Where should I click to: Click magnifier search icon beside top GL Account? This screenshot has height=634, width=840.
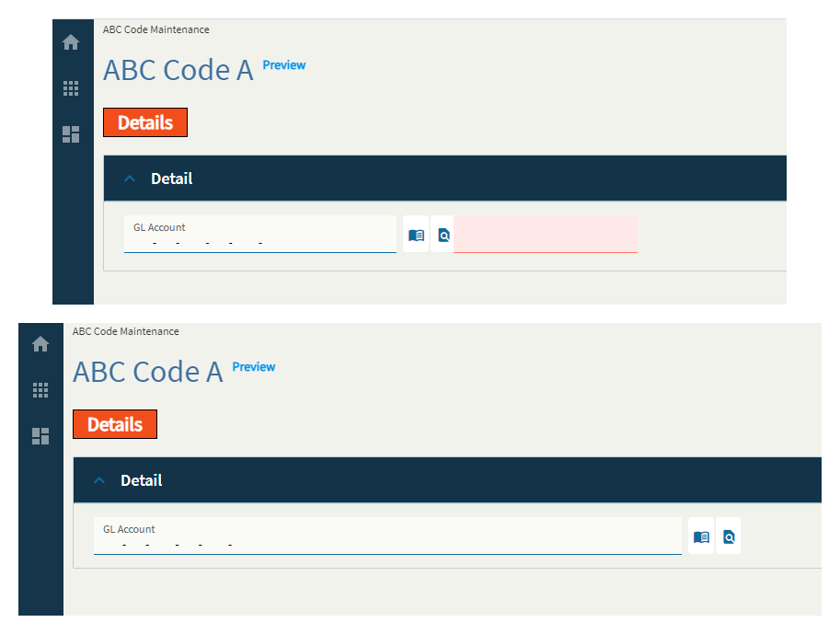pyautogui.click(x=443, y=235)
